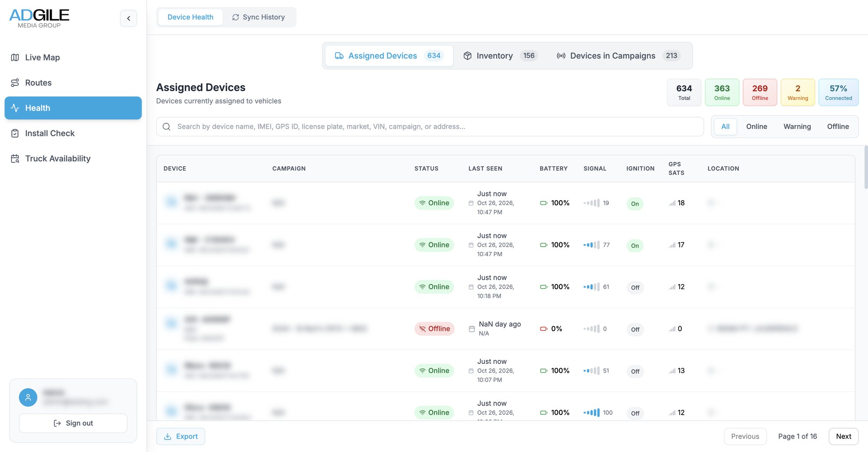Sign out of the account

tap(73, 423)
